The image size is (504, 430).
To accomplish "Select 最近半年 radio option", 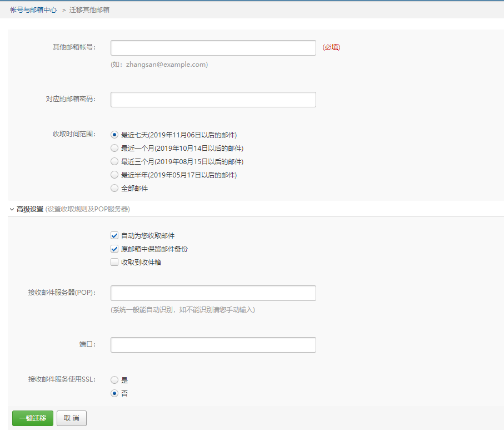I will (114, 175).
